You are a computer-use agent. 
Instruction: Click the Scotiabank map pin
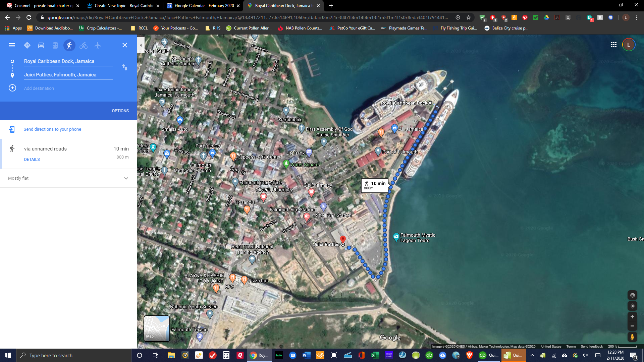click(286, 111)
